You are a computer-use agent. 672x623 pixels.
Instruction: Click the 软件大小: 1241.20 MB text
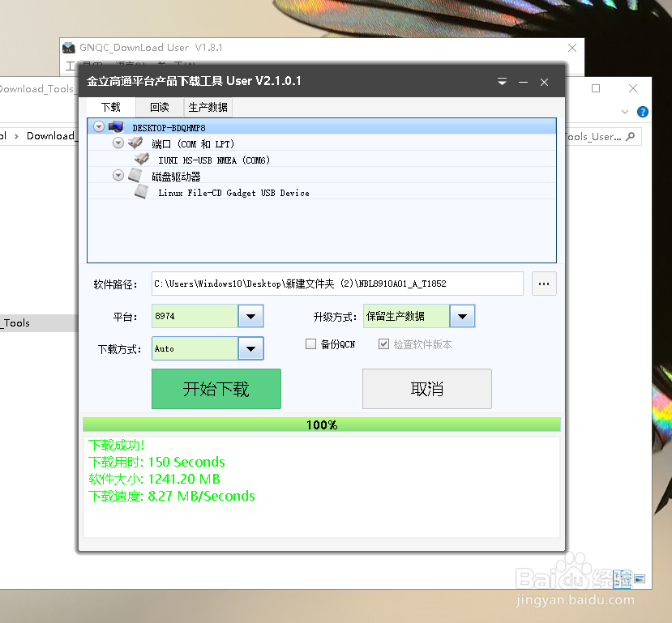(154, 479)
